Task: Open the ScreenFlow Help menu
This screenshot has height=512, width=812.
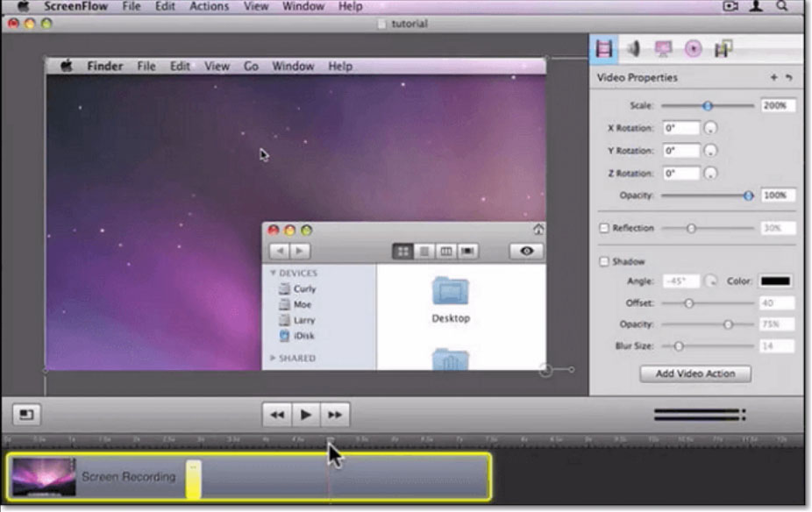Action: pos(350,6)
